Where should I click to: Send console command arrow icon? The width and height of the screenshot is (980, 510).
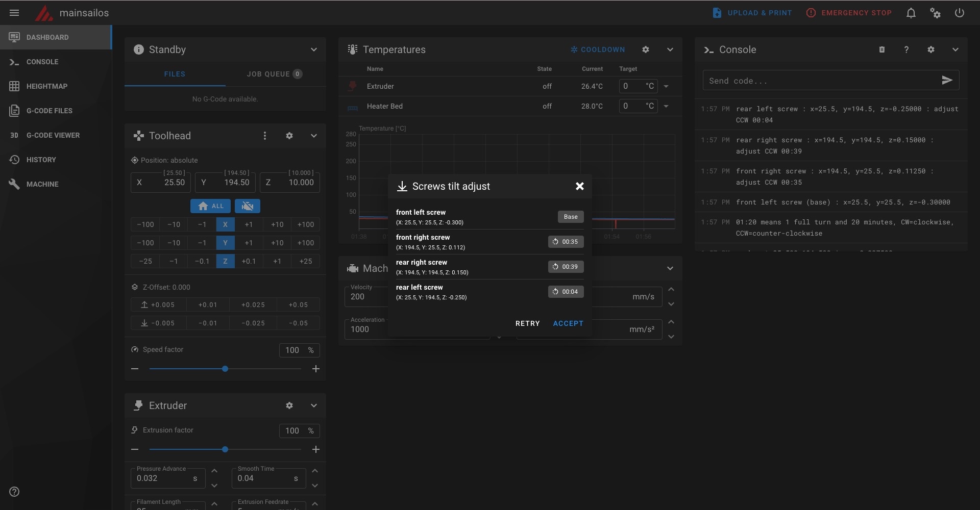[x=947, y=80]
